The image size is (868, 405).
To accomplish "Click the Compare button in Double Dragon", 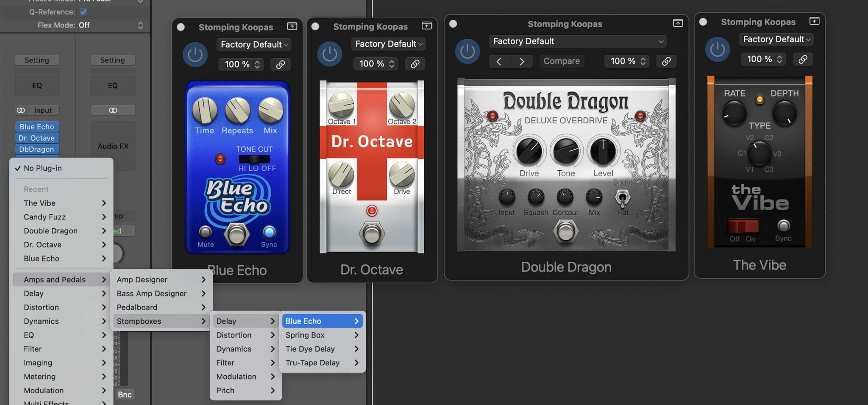I will (562, 61).
